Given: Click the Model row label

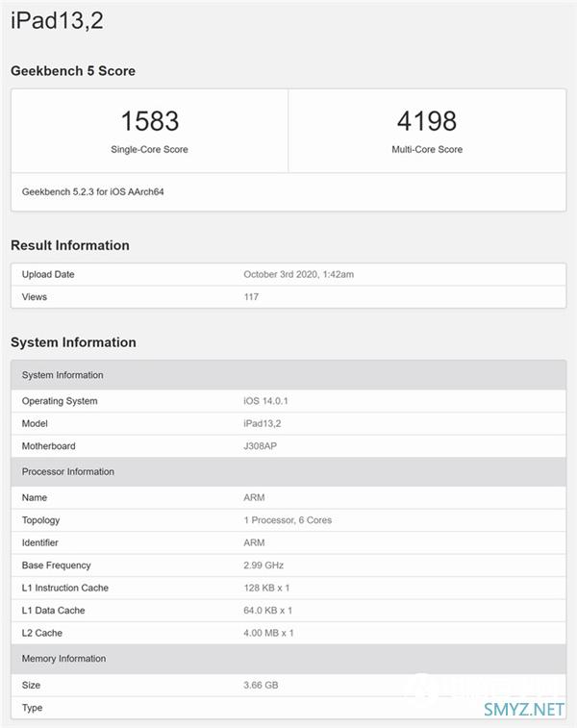Looking at the screenshot, I should coord(35,423).
